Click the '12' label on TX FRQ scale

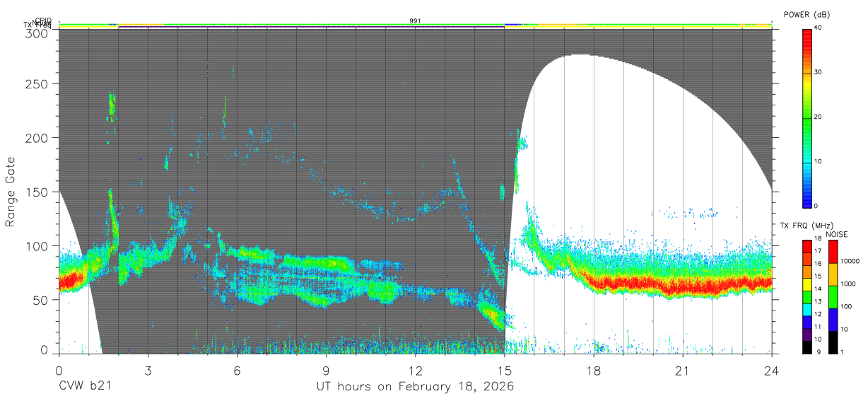click(819, 314)
